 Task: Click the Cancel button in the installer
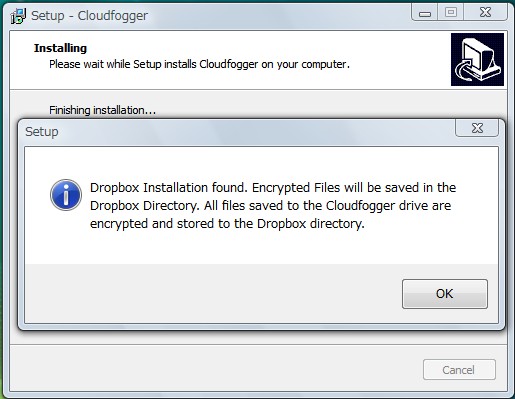pos(459,369)
